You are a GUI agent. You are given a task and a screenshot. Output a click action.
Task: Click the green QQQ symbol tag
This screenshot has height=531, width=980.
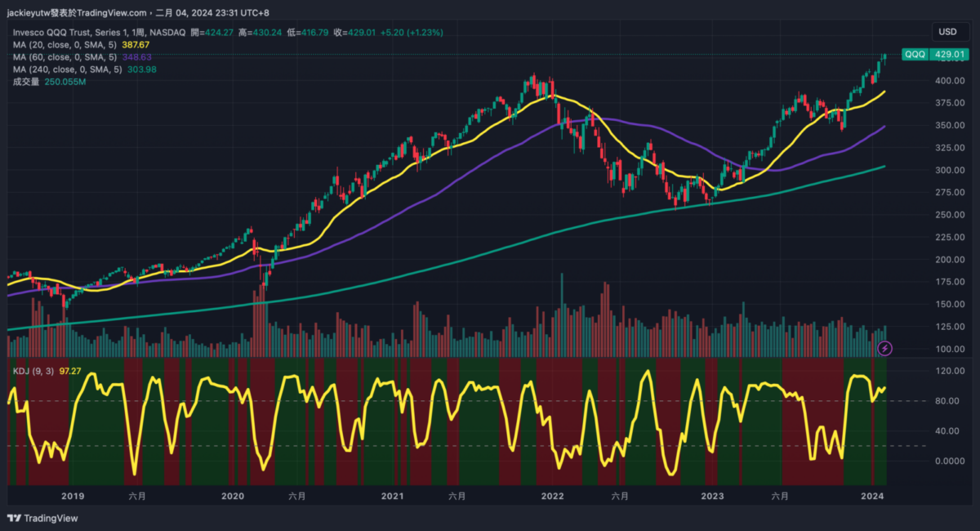(x=914, y=55)
